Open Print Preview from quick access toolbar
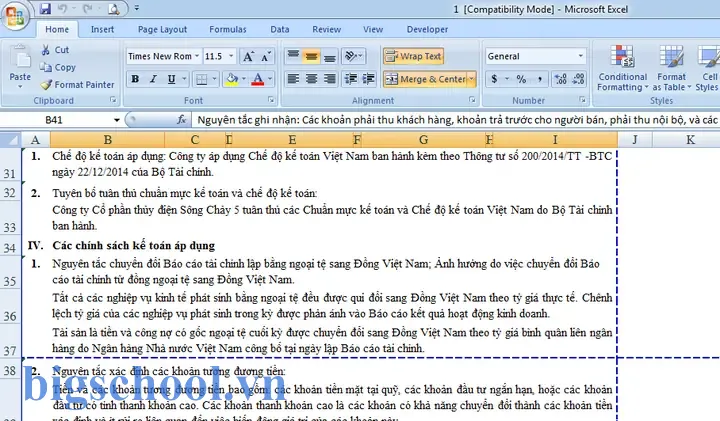The height and width of the screenshot is (421, 720). coord(113,9)
